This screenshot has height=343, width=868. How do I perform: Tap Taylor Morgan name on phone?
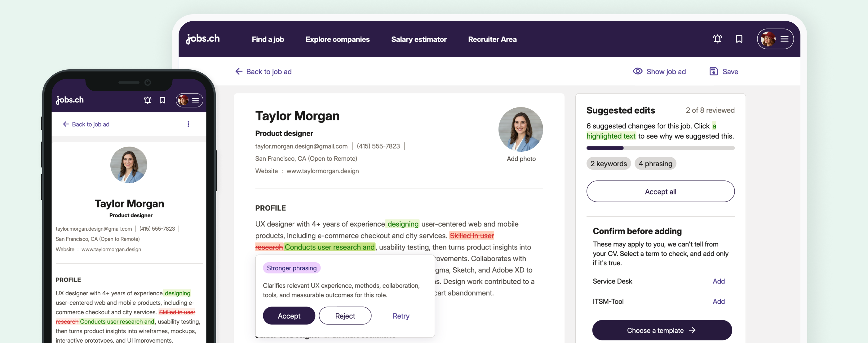(x=129, y=204)
